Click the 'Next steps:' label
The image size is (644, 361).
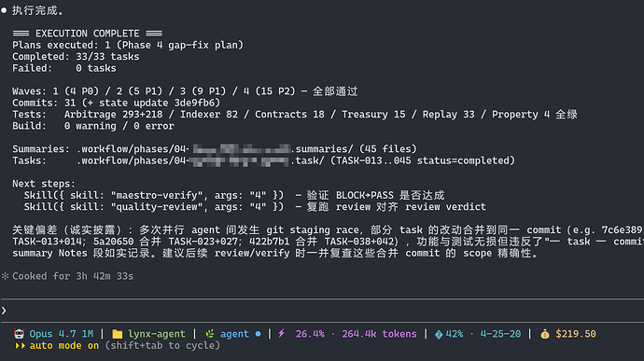tap(44, 184)
